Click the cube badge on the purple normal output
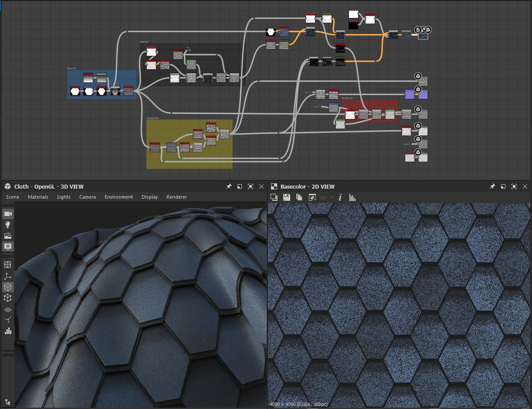The height and width of the screenshot is (409, 532). click(417, 89)
